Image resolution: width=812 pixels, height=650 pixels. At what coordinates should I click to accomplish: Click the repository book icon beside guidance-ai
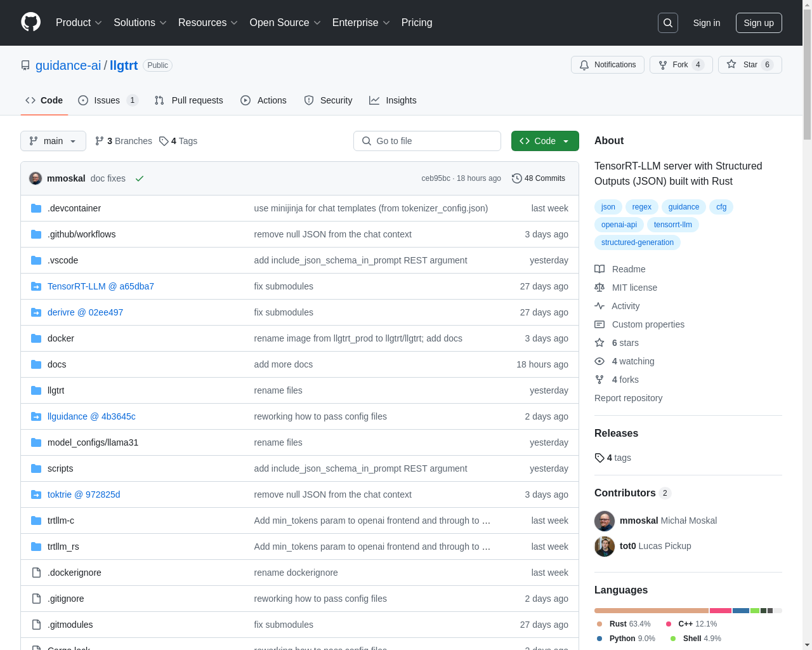point(25,65)
